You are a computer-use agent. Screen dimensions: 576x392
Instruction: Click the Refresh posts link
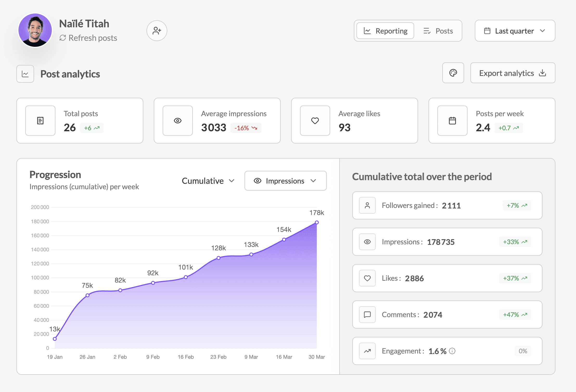pos(88,38)
